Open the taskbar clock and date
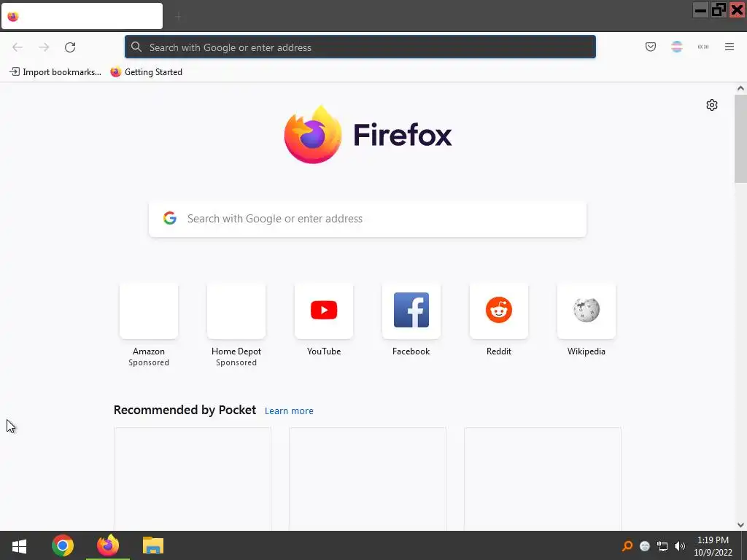The image size is (747, 560). (x=713, y=545)
